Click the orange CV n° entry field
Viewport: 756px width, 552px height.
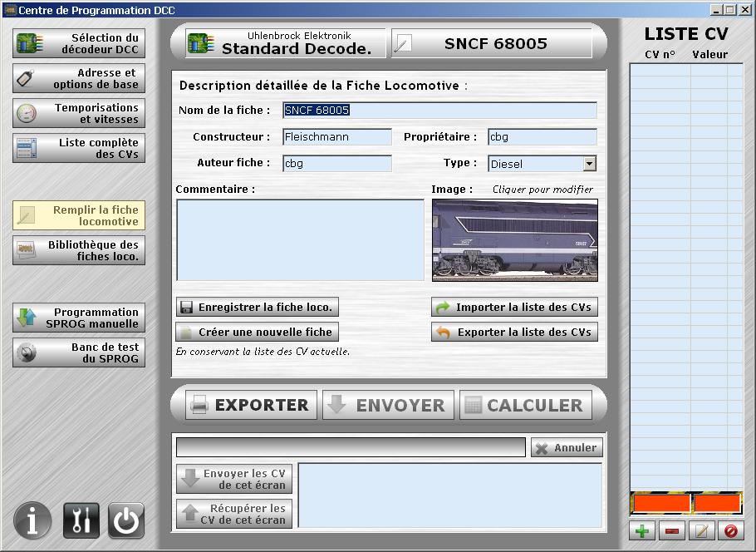[x=661, y=503]
